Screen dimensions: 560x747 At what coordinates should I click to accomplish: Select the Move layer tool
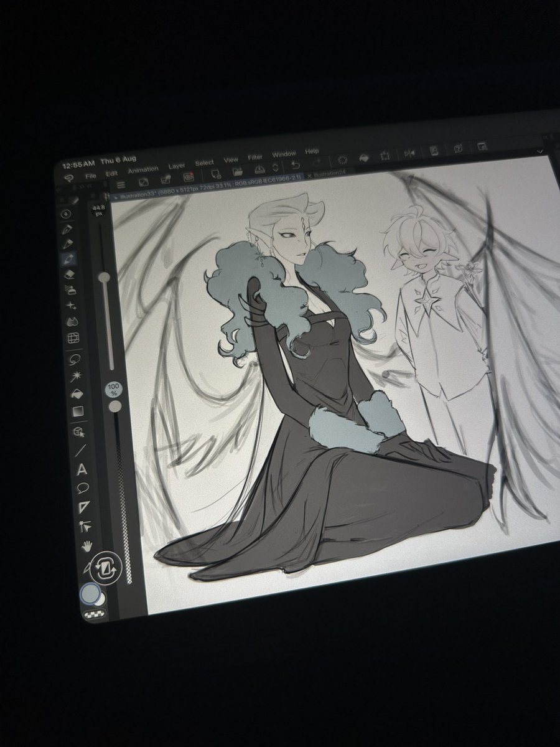pyautogui.click(x=85, y=526)
